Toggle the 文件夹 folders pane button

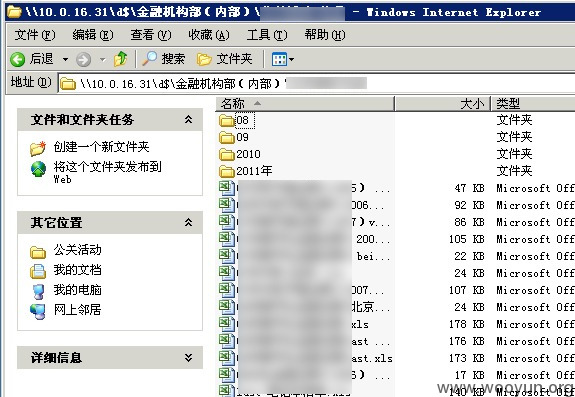224,59
